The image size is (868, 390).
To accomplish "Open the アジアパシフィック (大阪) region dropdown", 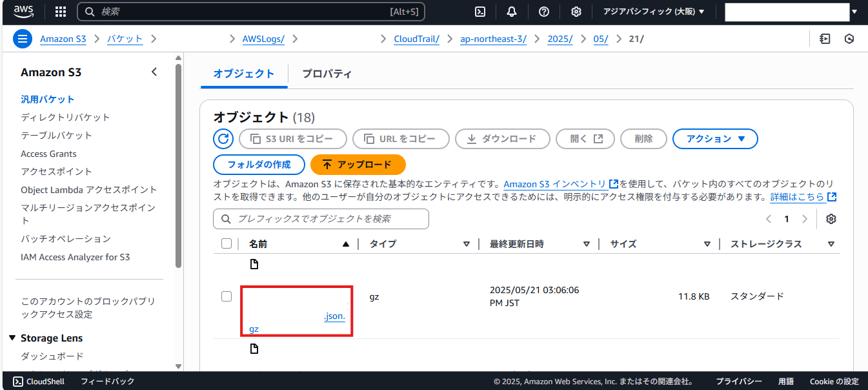I will coord(654,12).
